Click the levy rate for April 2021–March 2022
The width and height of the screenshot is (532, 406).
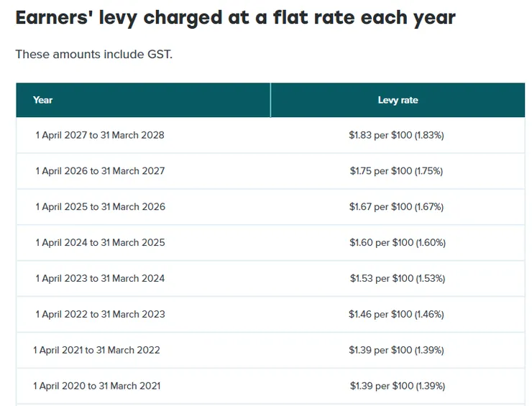click(x=398, y=350)
